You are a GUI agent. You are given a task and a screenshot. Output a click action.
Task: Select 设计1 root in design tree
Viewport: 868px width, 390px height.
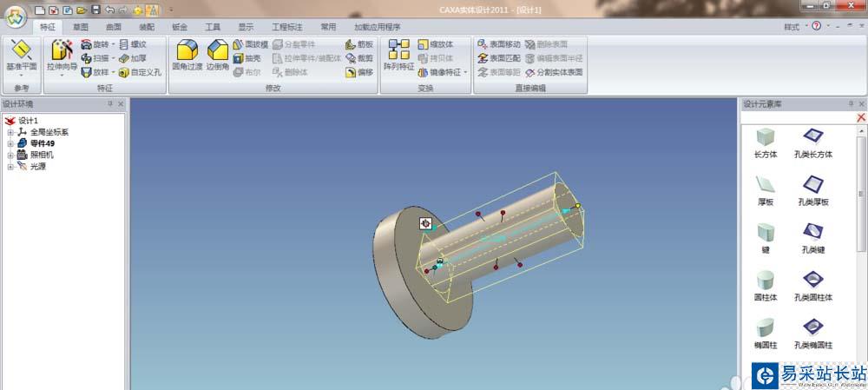[28, 121]
